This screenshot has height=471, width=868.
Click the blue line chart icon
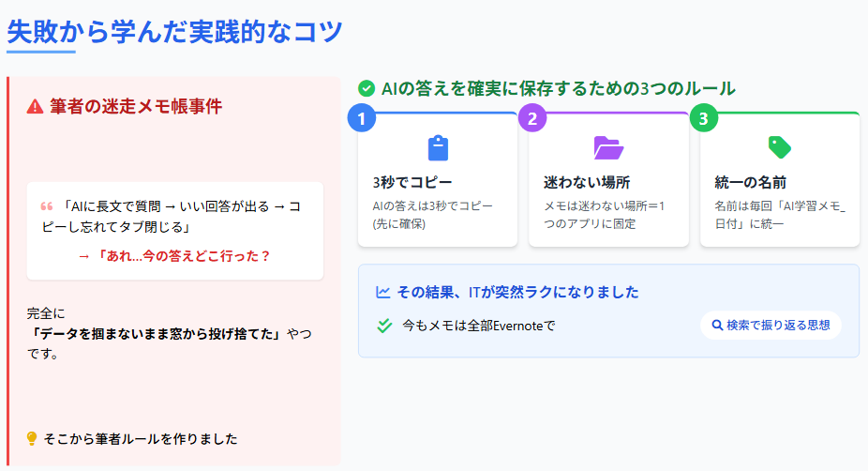click(382, 292)
